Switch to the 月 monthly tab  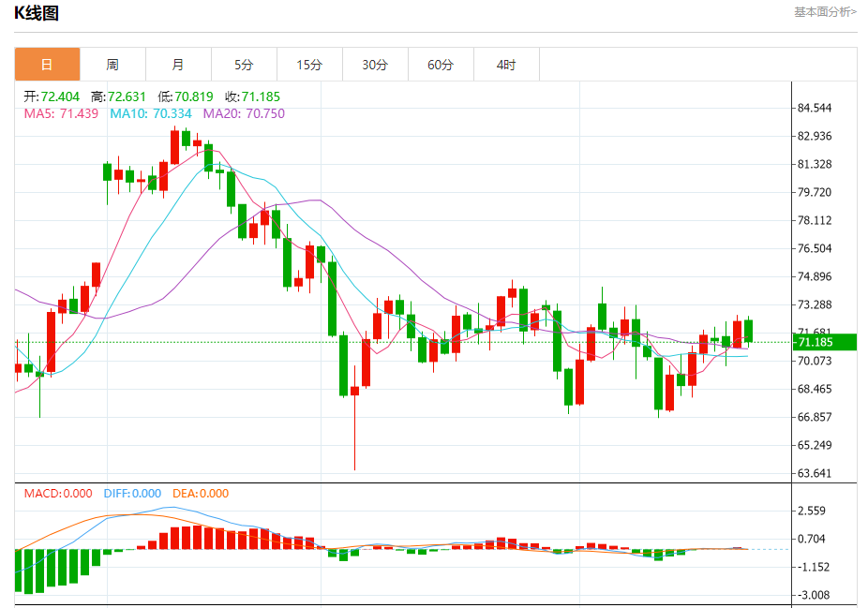pos(178,65)
